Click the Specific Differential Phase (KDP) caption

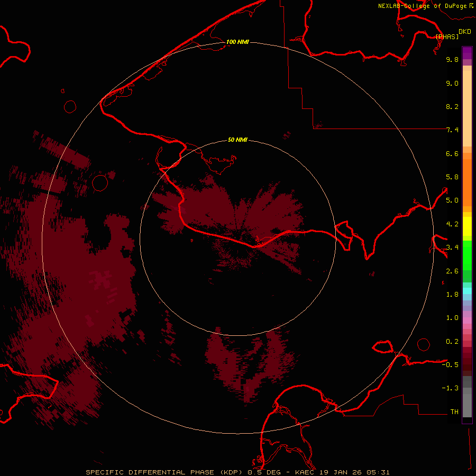click(164, 472)
